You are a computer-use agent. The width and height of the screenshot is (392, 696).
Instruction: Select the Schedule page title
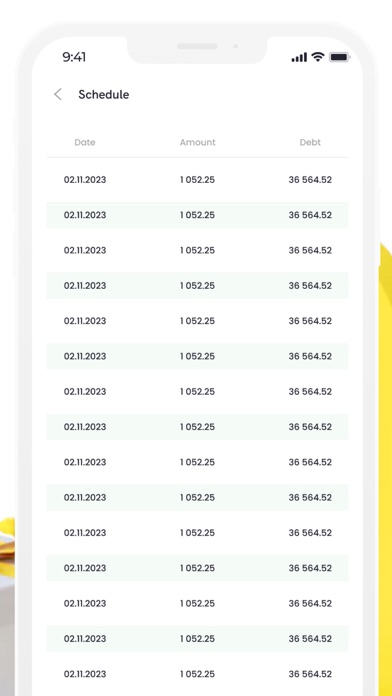tap(103, 95)
